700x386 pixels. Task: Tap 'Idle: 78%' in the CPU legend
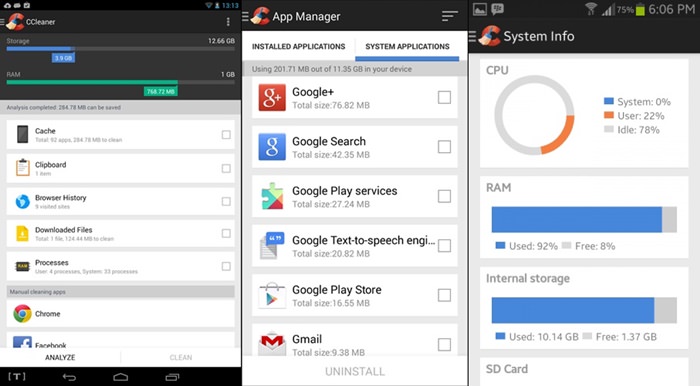(638, 130)
